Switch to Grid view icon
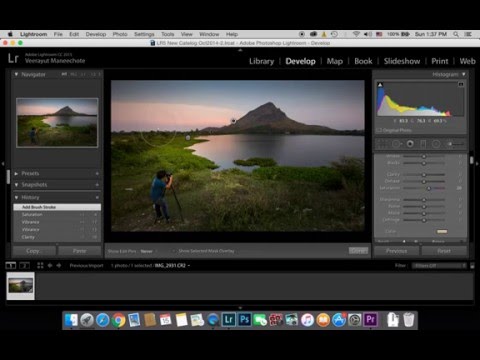Viewport: 480px width, 360px height. (40, 266)
